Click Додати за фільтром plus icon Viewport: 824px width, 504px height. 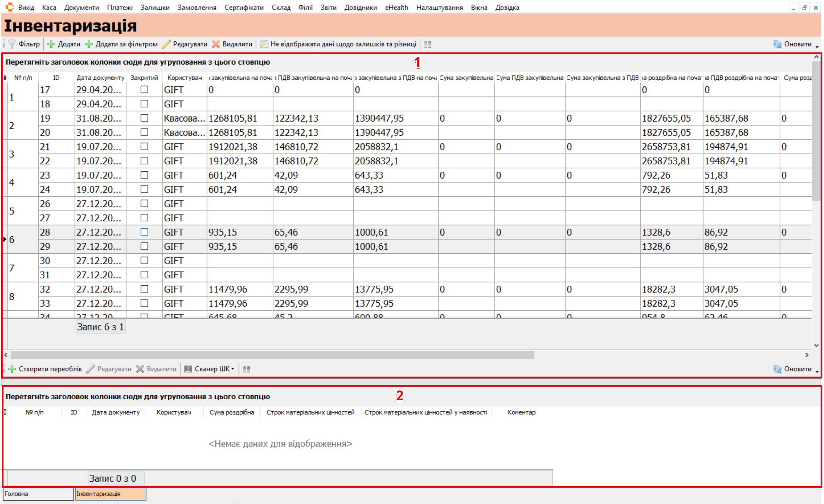click(89, 44)
